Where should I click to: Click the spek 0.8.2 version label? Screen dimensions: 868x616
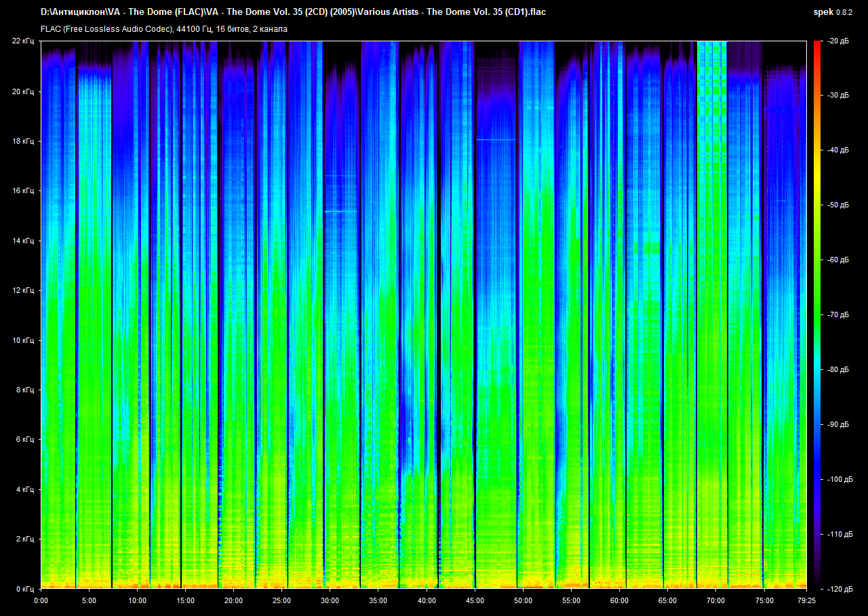pos(833,12)
